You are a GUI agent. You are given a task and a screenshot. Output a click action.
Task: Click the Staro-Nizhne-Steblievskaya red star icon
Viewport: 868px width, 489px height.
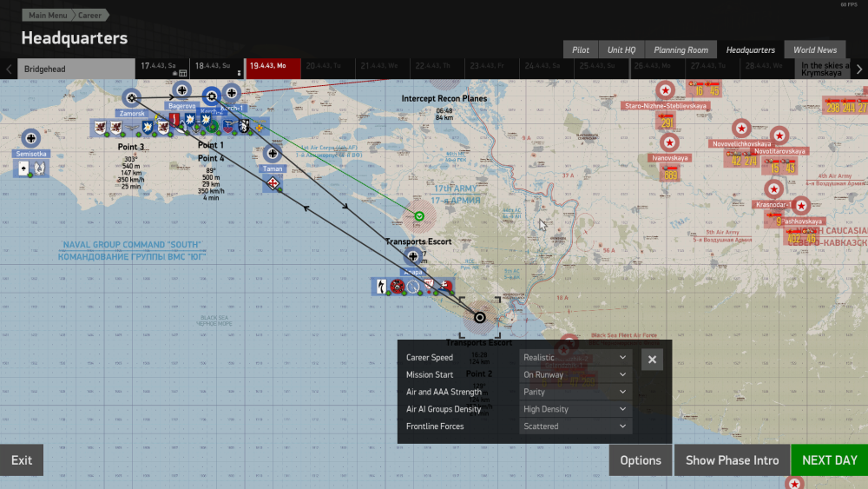point(665,89)
